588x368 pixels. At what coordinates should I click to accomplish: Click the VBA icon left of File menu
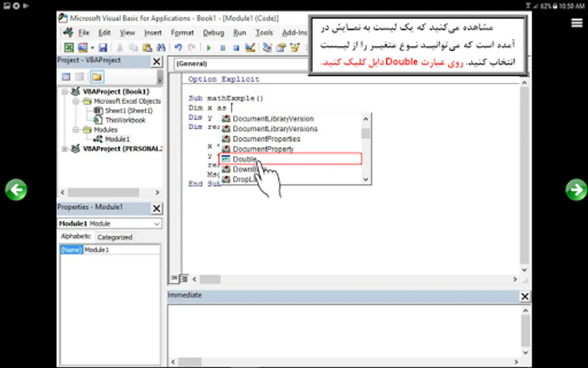68,32
